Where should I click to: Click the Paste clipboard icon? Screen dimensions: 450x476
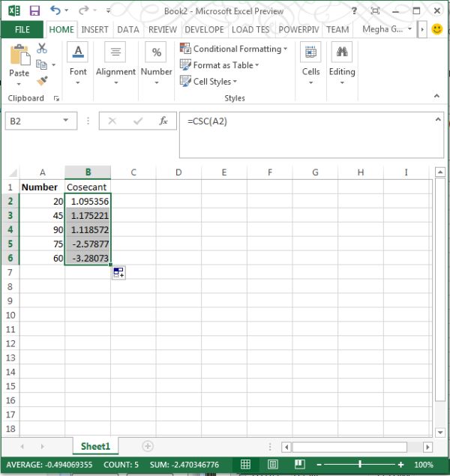[x=20, y=55]
